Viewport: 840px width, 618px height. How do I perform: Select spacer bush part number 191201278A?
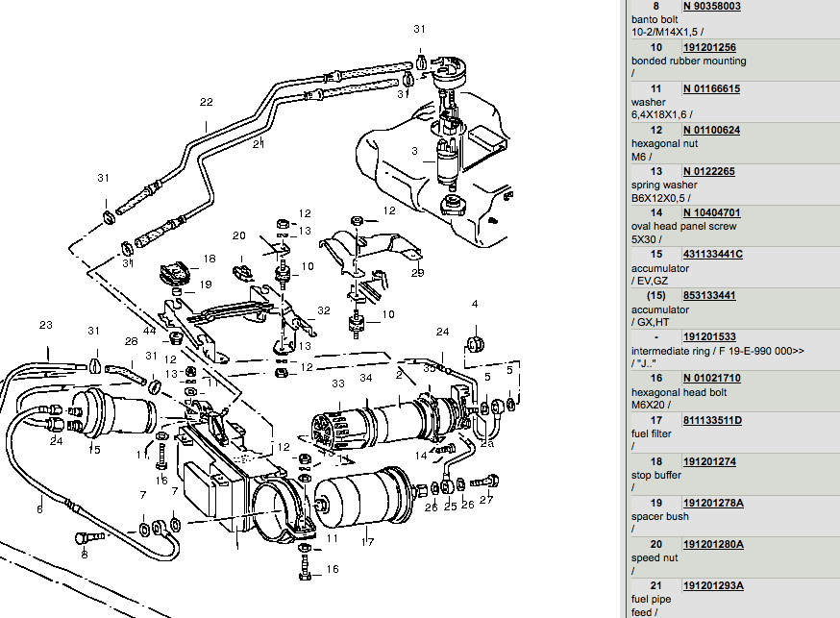pyautogui.click(x=713, y=503)
